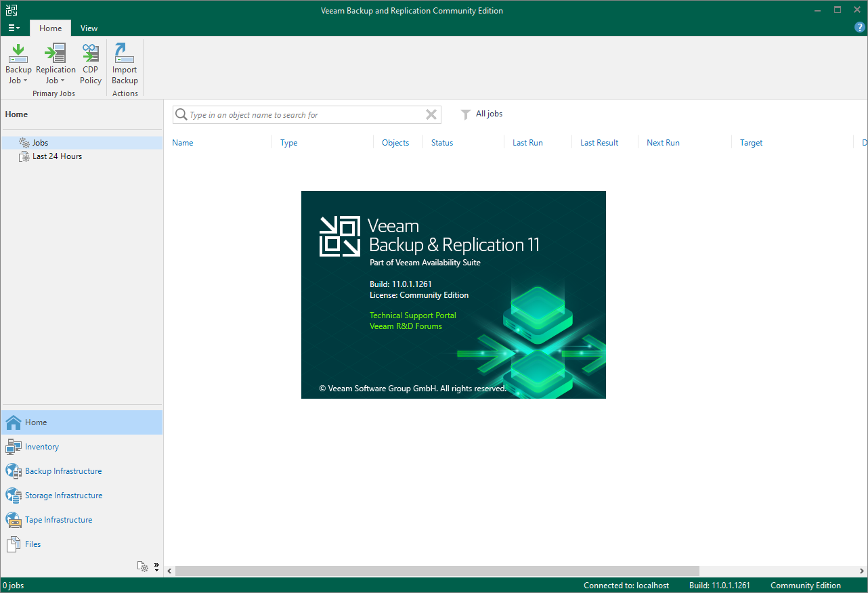This screenshot has width=868, height=593.
Task: Sort by the Last Result column
Action: (x=599, y=143)
